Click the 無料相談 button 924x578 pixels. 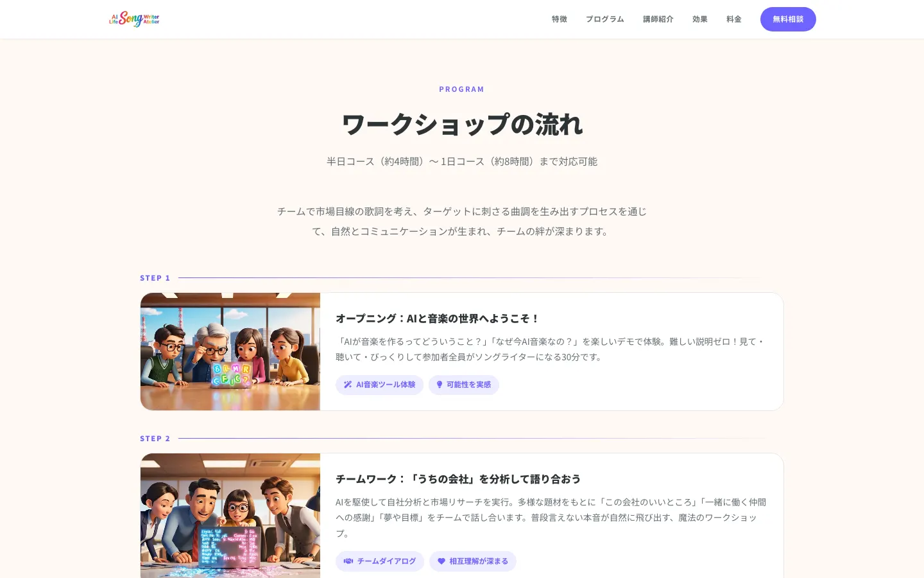(788, 19)
